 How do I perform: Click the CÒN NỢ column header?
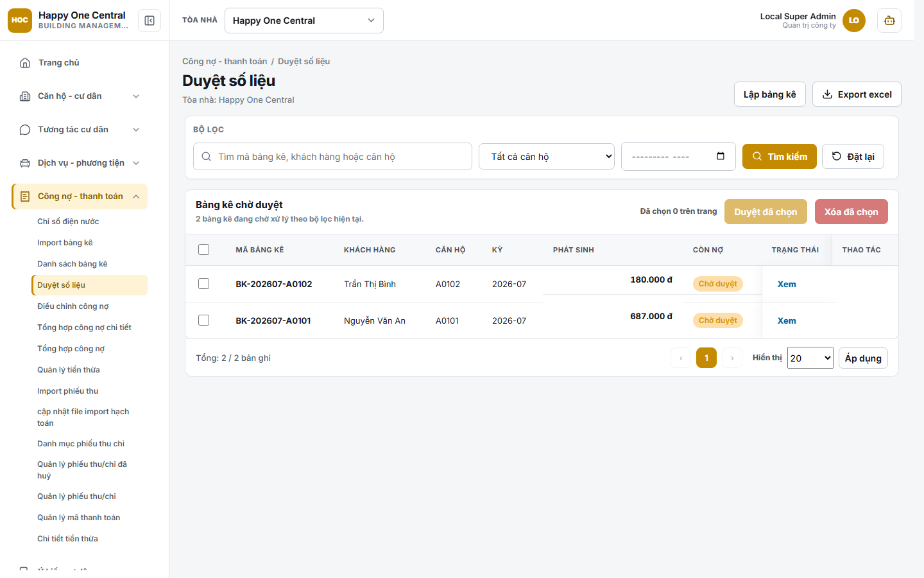(708, 250)
